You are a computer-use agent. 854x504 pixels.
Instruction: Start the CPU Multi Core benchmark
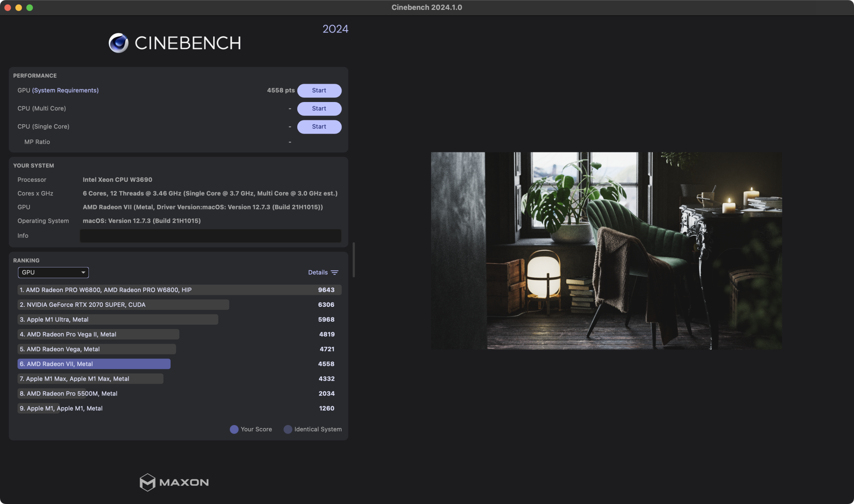coord(319,108)
